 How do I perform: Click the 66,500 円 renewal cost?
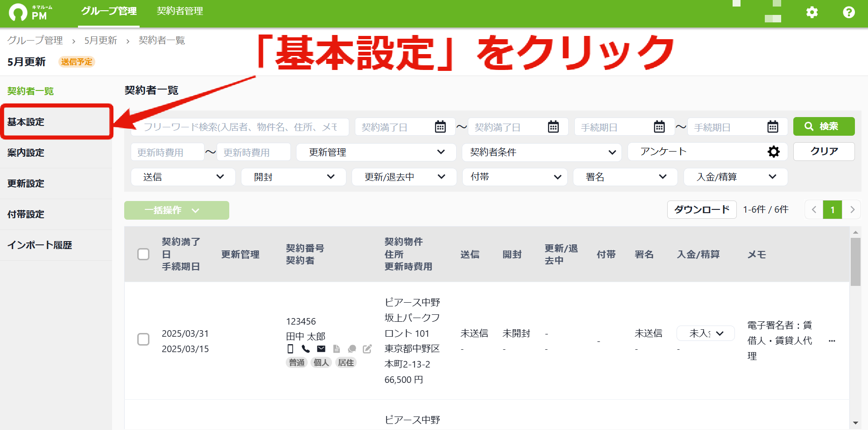coord(404,380)
